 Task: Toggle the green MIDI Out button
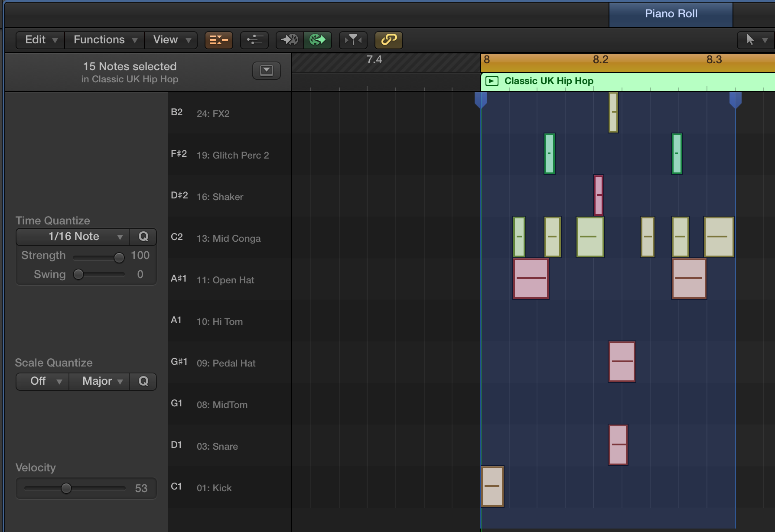click(x=318, y=40)
